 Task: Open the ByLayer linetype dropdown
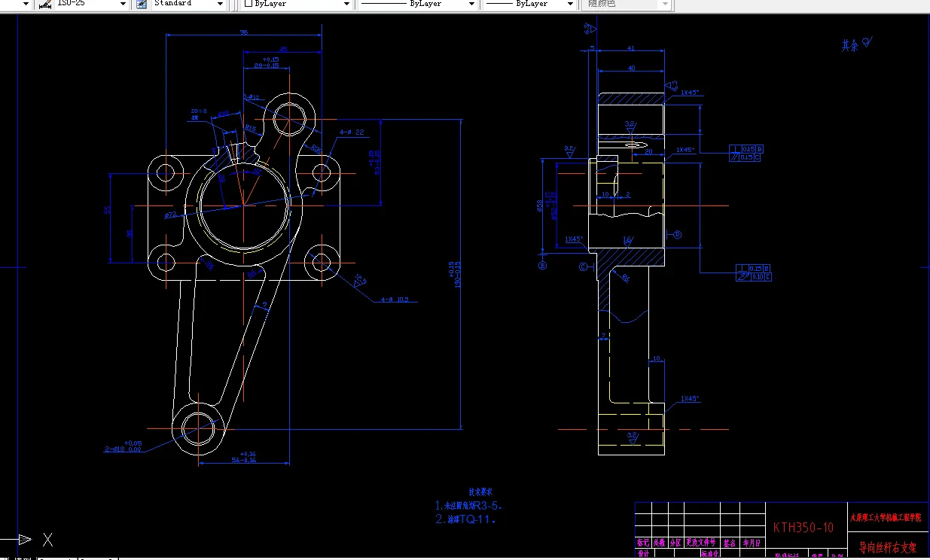[x=471, y=4]
